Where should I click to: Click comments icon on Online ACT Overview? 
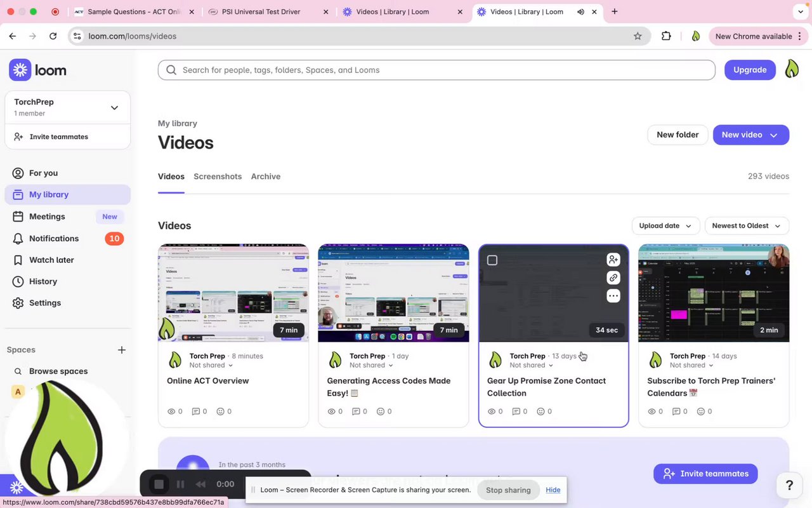195,411
